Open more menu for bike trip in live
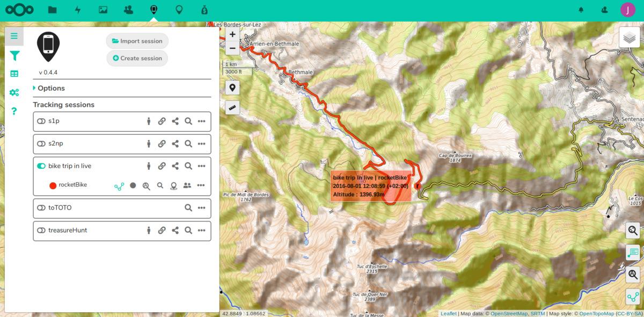 point(201,167)
